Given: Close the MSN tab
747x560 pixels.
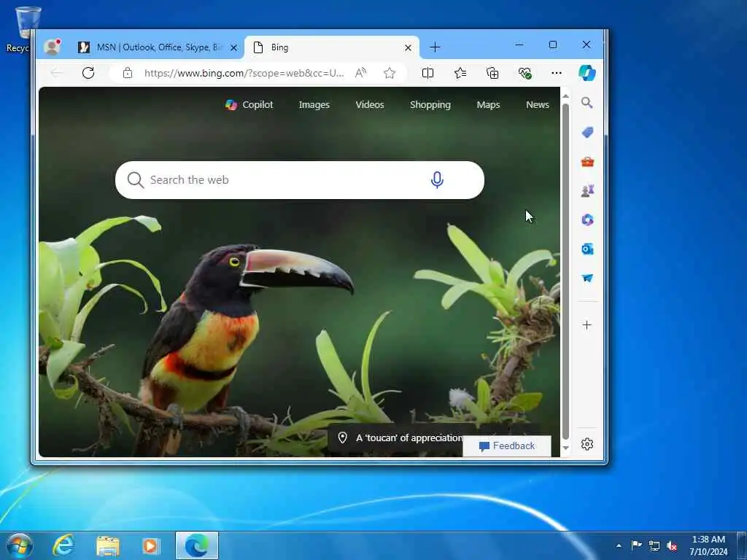Looking at the screenshot, I should 233,47.
